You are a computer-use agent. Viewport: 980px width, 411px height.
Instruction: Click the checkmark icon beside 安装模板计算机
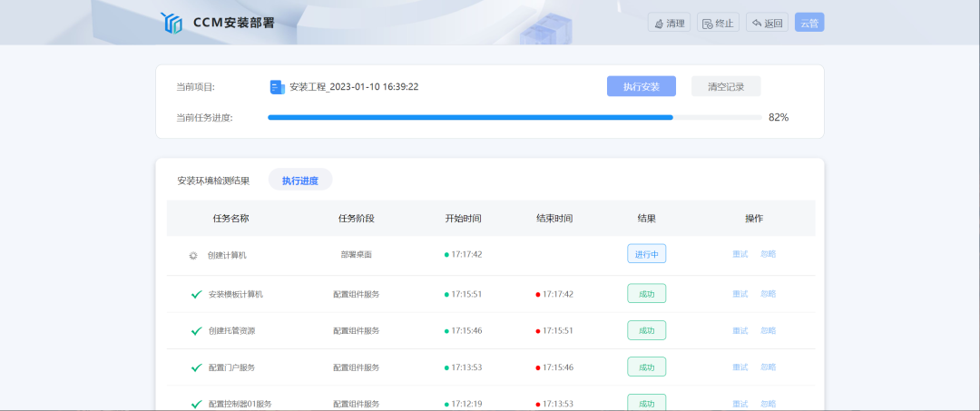tap(196, 294)
